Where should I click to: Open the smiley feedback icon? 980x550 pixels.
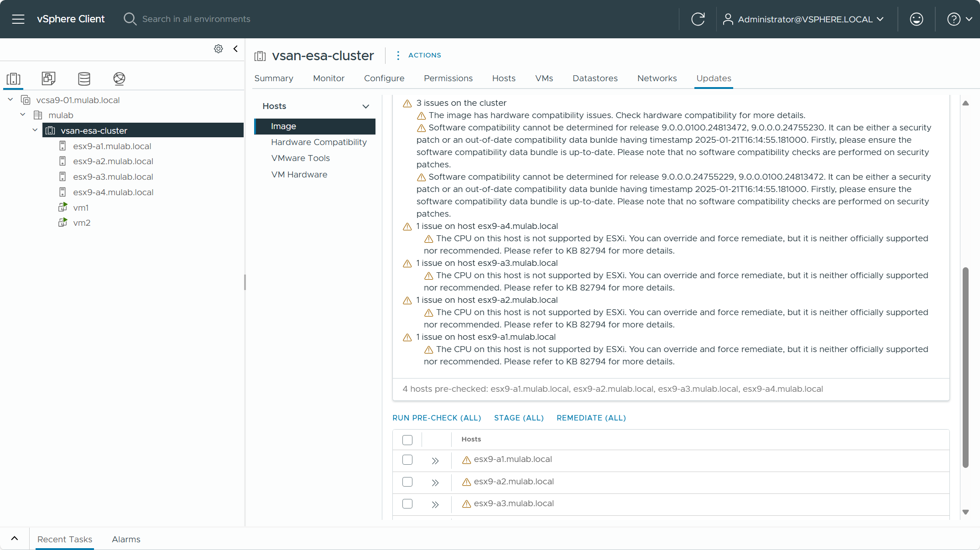point(916,19)
